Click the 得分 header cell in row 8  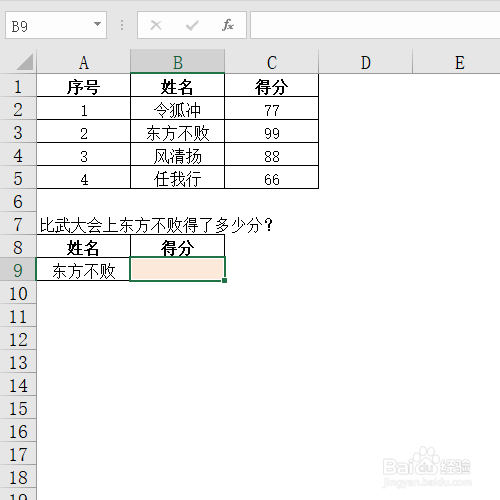click(177, 247)
